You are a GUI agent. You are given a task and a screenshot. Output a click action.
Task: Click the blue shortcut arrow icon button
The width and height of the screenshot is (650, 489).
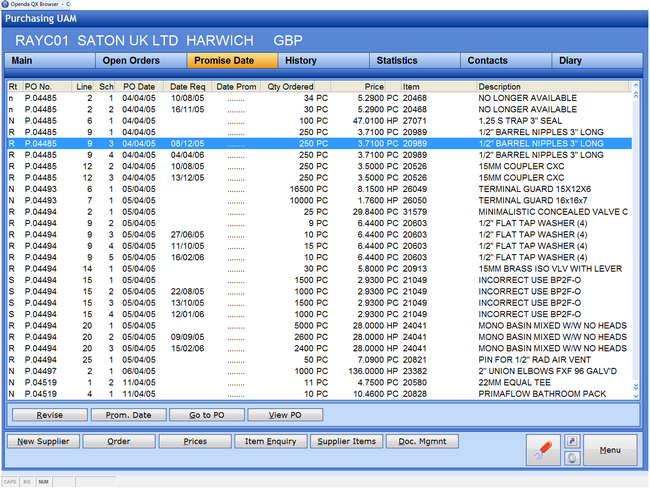coord(572,441)
